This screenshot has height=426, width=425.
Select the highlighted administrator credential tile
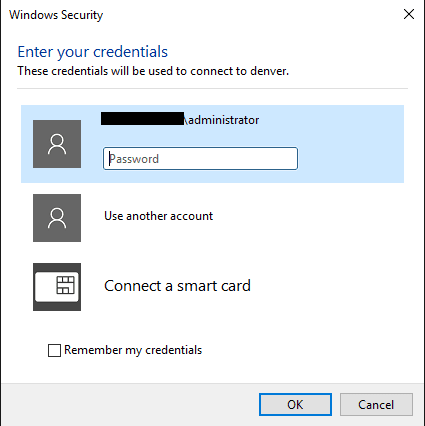pyautogui.click(x=212, y=144)
